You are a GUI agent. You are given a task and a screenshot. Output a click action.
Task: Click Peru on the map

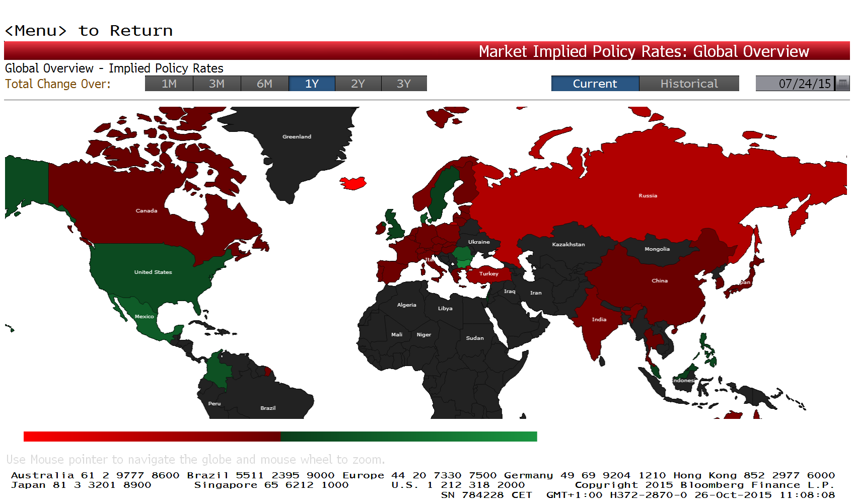pyautogui.click(x=215, y=404)
